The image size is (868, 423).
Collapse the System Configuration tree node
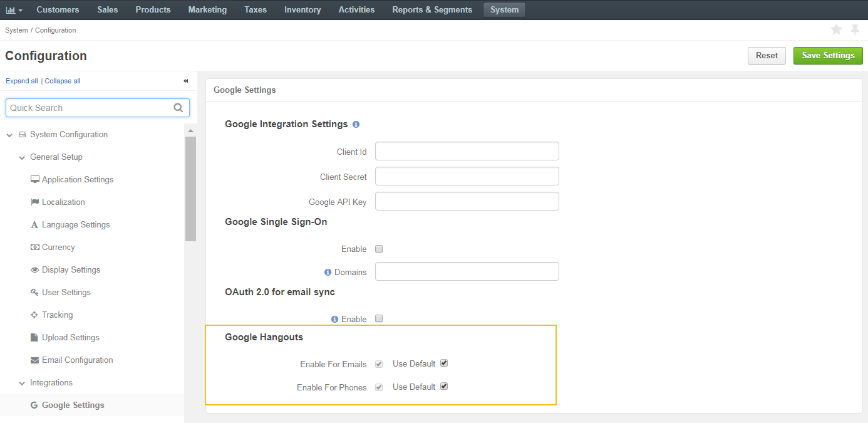click(9, 135)
